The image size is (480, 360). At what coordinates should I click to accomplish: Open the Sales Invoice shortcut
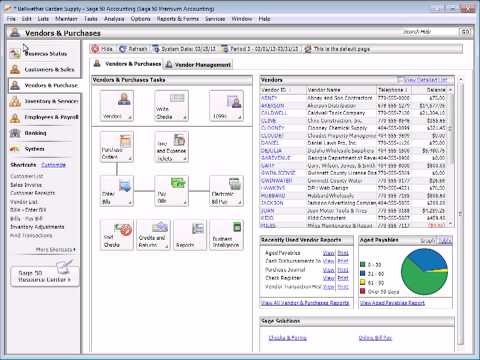point(26,185)
